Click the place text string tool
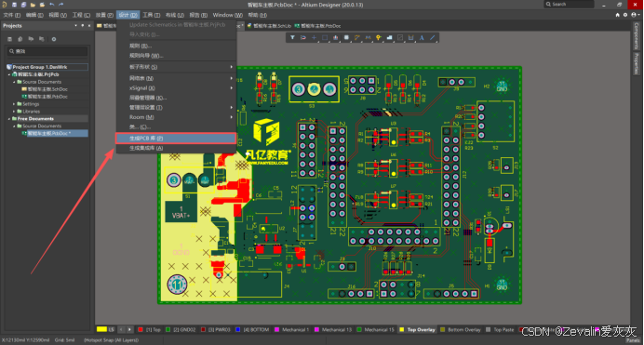 [422, 38]
